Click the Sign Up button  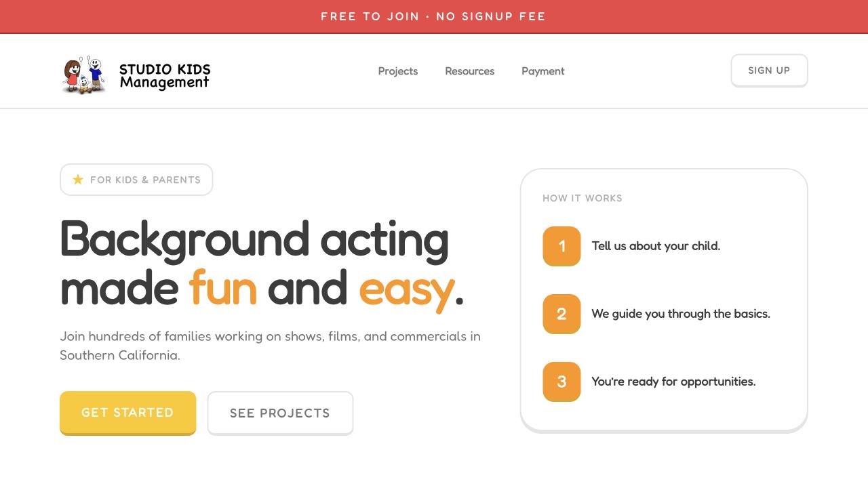point(769,70)
